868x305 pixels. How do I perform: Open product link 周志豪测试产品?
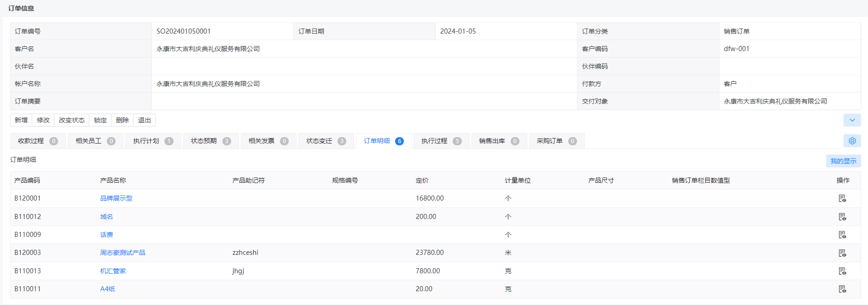122,253
